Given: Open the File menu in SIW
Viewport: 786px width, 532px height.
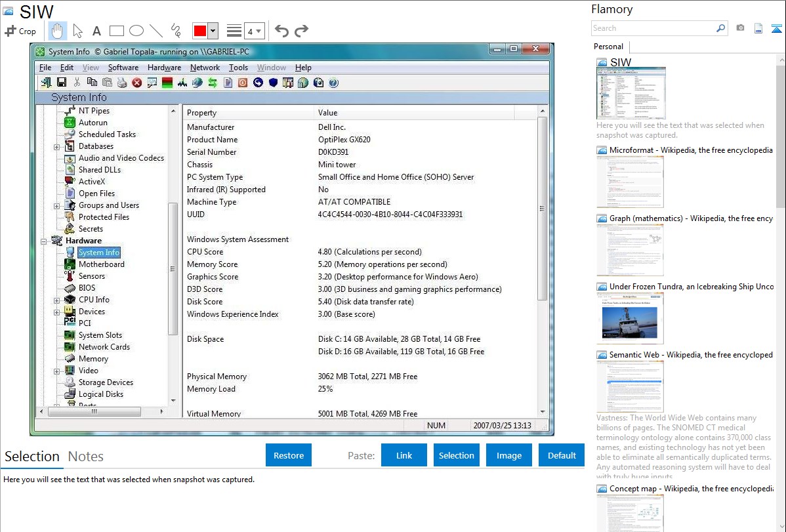Looking at the screenshot, I should pos(45,68).
